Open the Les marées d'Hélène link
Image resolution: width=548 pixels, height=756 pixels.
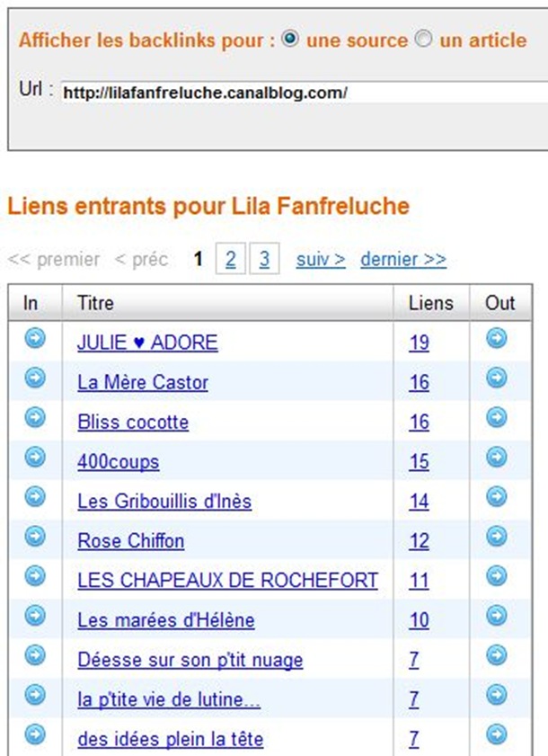(x=166, y=620)
